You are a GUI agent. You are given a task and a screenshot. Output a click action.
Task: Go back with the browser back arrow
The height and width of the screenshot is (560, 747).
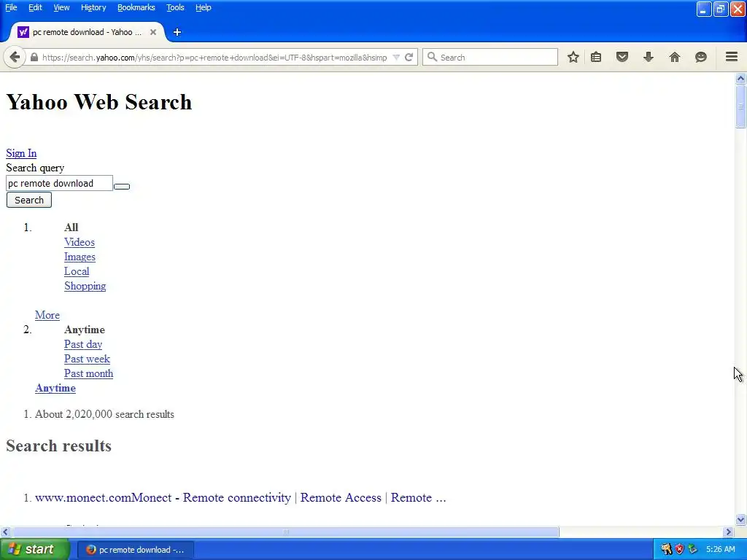point(15,57)
